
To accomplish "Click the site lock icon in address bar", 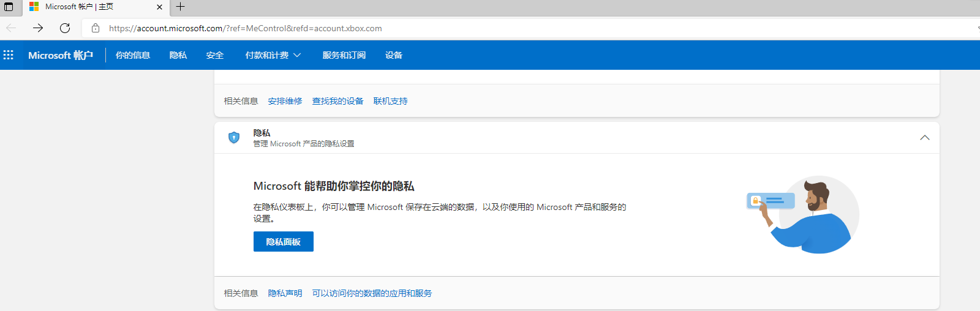I will [96, 28].
